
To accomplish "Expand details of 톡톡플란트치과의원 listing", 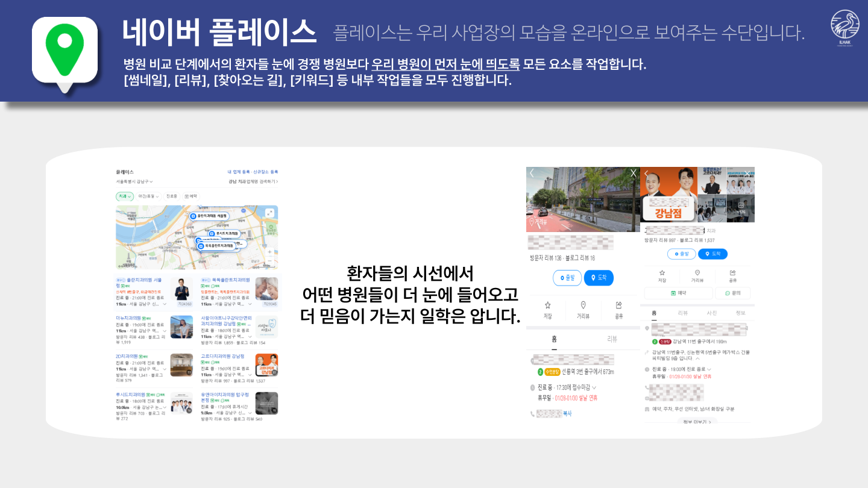I will click(250, 304).
